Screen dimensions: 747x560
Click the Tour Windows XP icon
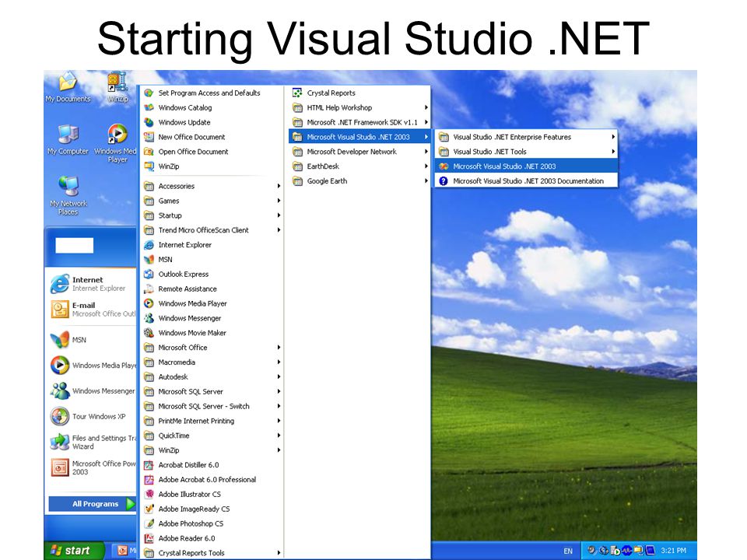[60, 416]
